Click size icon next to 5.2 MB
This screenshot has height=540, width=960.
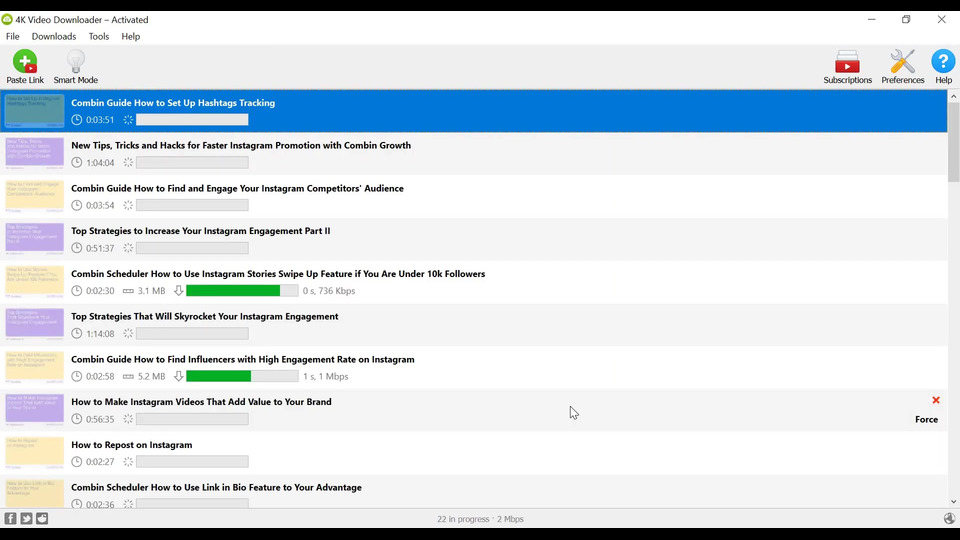[128, 376]
